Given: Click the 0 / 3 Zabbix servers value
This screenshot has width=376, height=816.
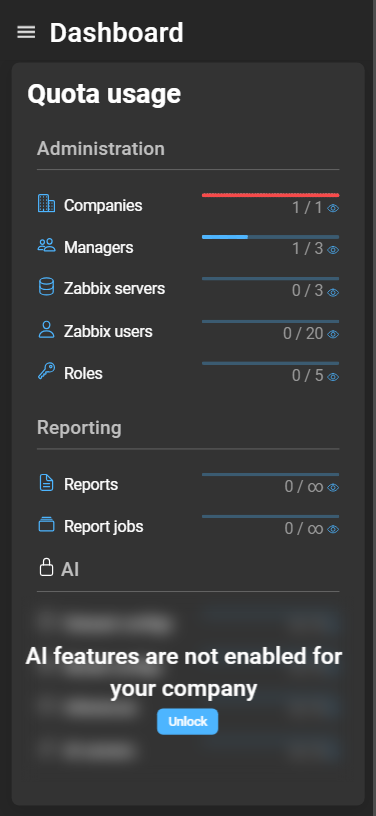Looking at the screenshot, I should tap(307, 291).
